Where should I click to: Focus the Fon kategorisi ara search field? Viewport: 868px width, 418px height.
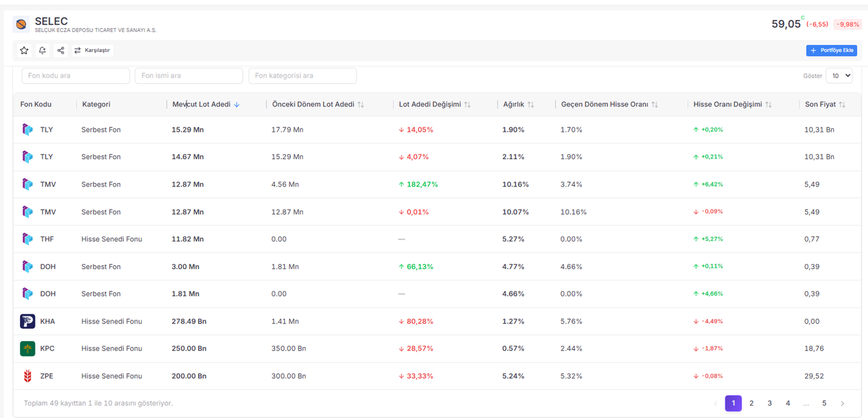[x=302, y=76]
